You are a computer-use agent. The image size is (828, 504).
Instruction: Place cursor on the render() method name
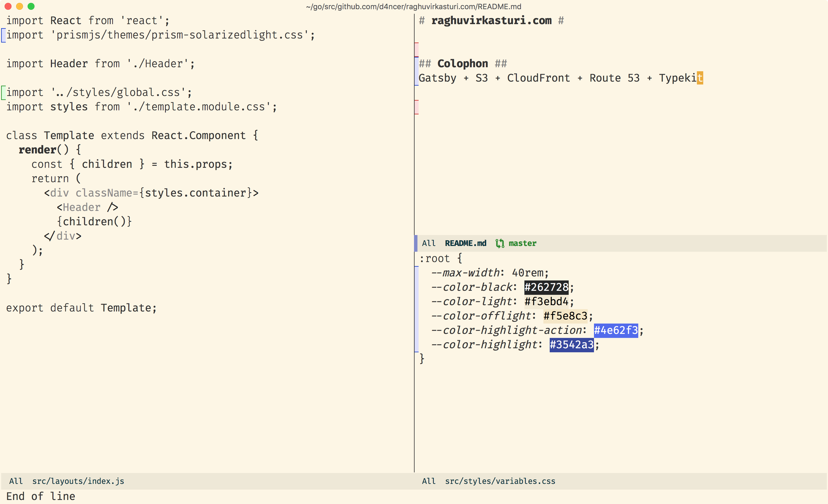[37, 150]
